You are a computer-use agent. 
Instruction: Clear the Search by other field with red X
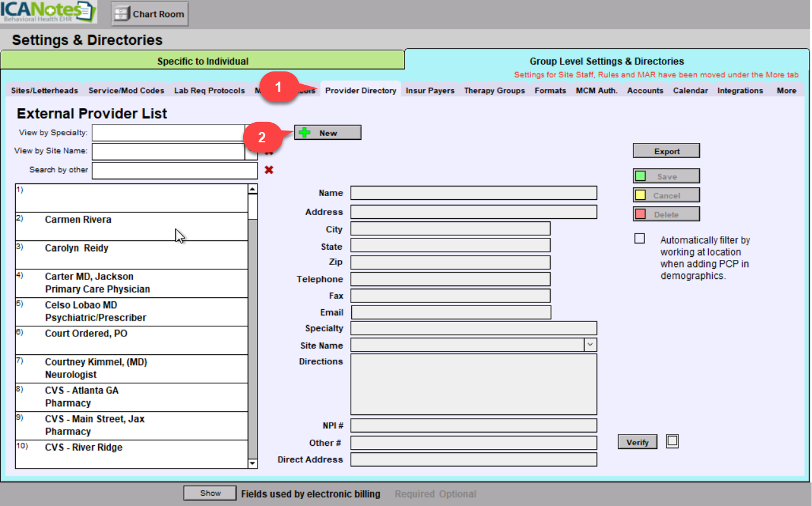click(269, 170)
